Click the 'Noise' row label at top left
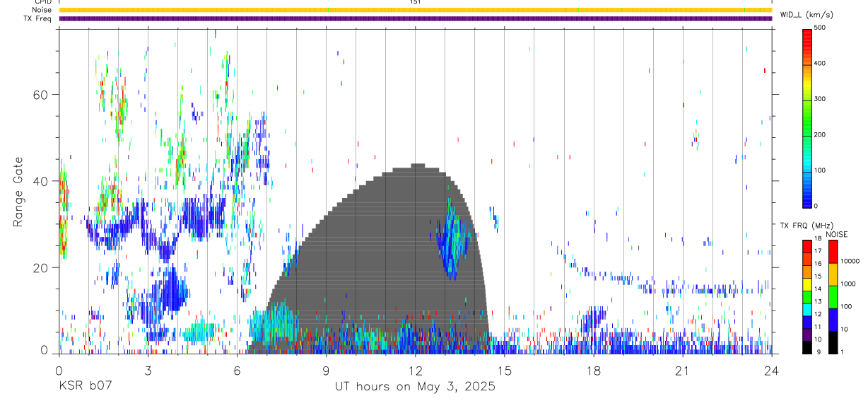The width and height of the screenshot is (868, 401). tap(42, 10)
